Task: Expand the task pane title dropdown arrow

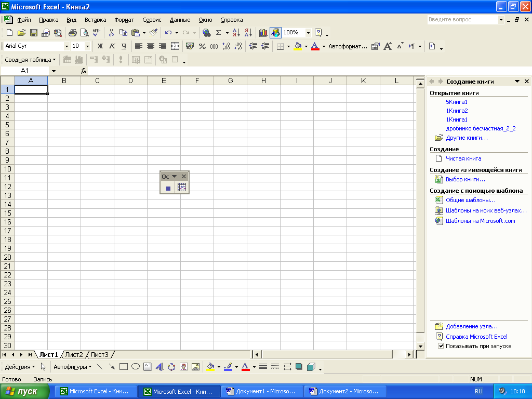Action: 517,82
